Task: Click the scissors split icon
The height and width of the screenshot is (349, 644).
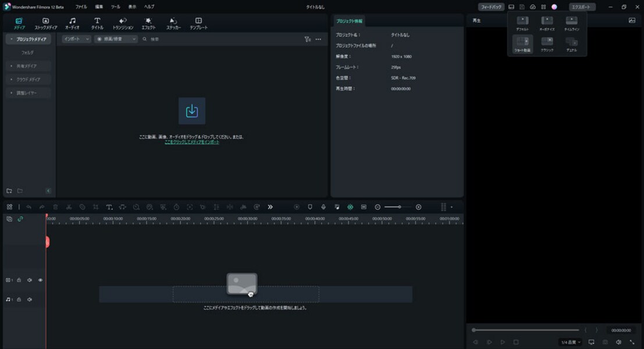Action: pyautogui.click(x=69, y=207)
